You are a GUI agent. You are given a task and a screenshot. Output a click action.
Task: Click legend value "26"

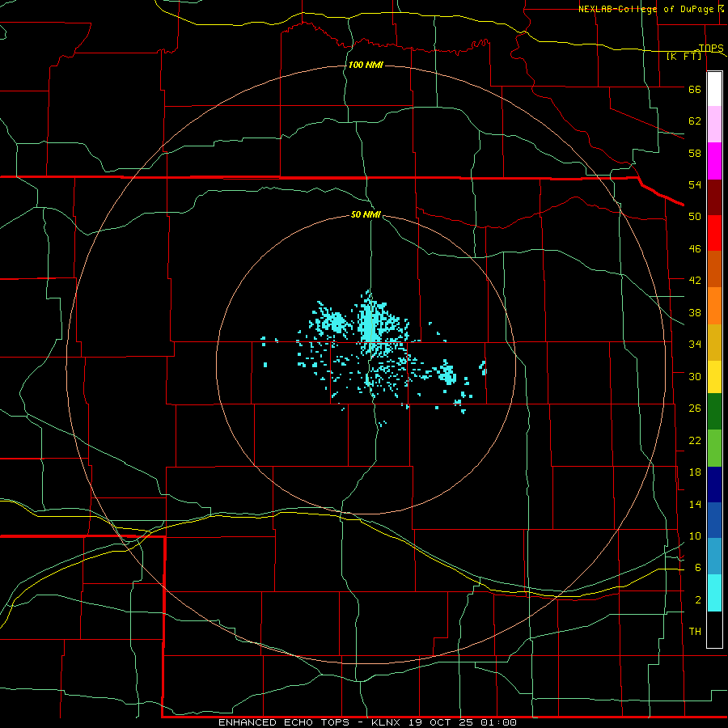click(x=695, y=408)
